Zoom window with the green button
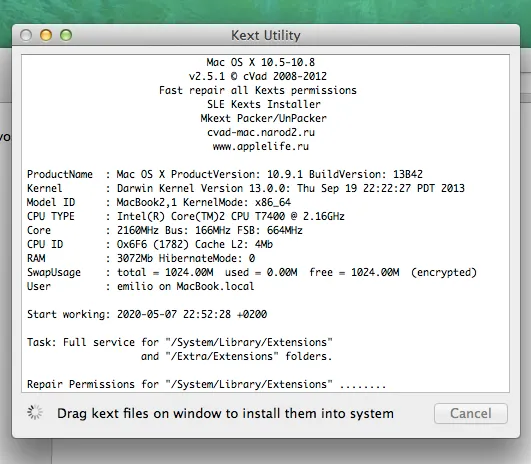531x464 pixels. pos(66,35)
